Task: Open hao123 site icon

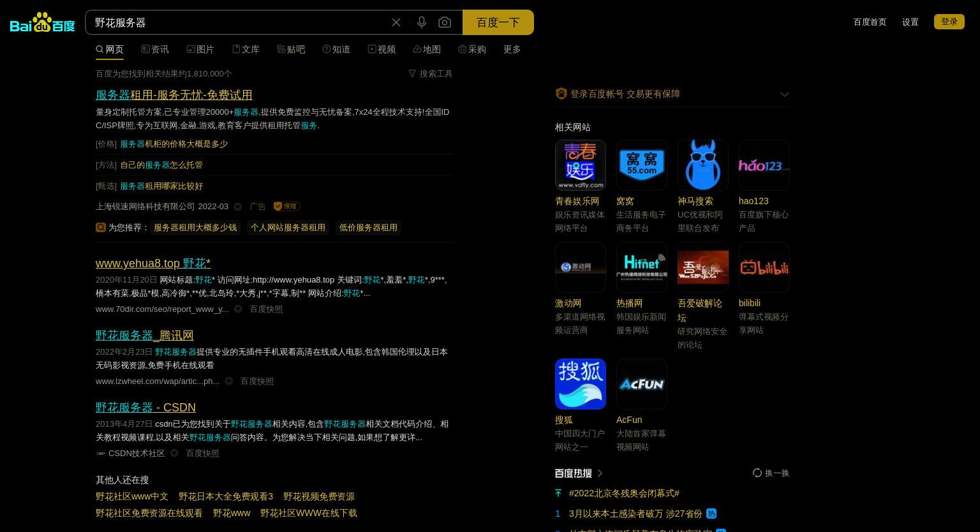Action: [x=764, y=165]
